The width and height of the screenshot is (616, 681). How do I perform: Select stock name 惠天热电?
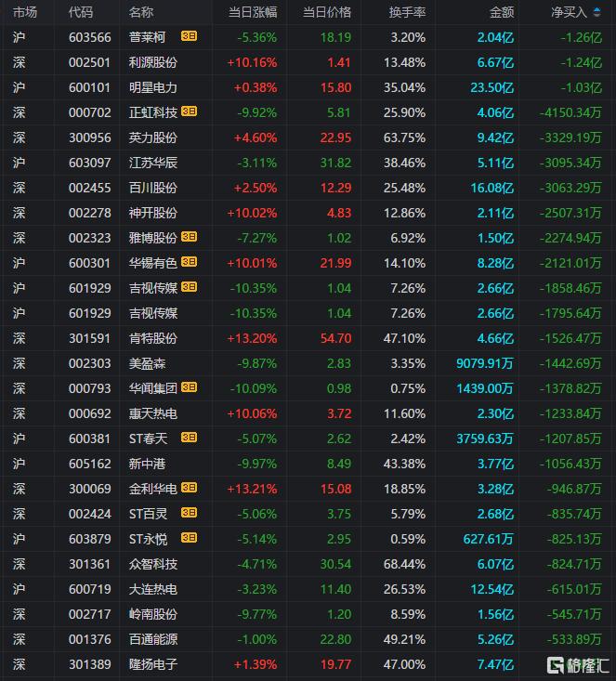(153, 414)
